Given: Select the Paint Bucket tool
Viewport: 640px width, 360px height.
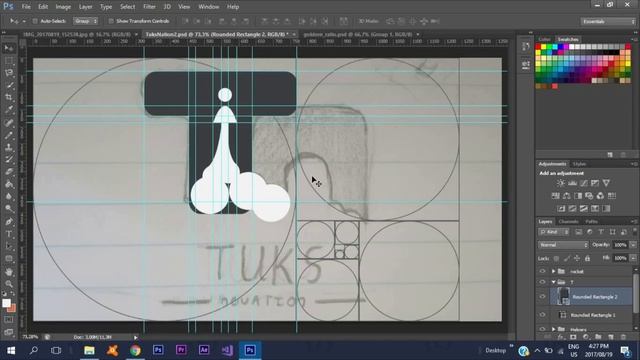Looking at the screenshot, I should [x=9, y=184].
